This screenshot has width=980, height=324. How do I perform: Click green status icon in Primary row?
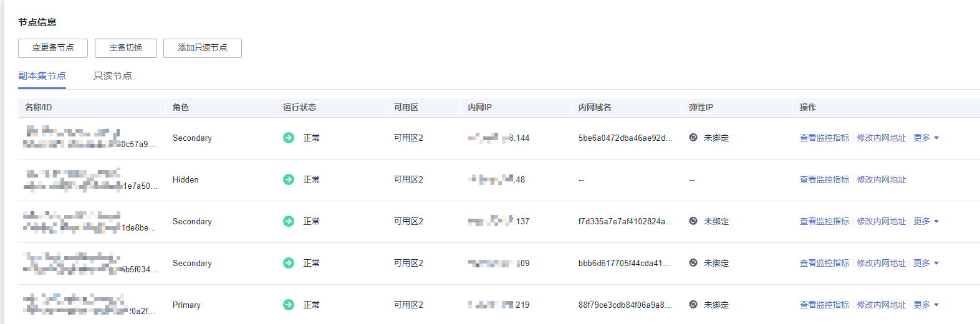coord(288,305)
